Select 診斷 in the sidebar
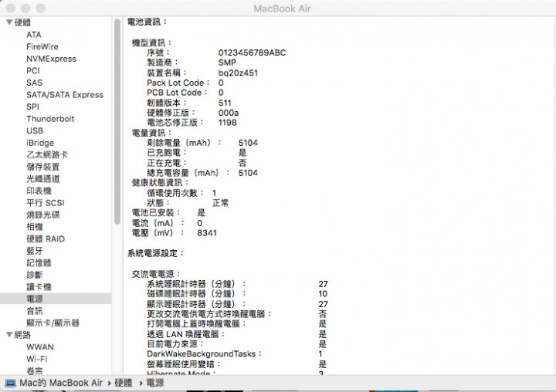 [x=35, y=275]
